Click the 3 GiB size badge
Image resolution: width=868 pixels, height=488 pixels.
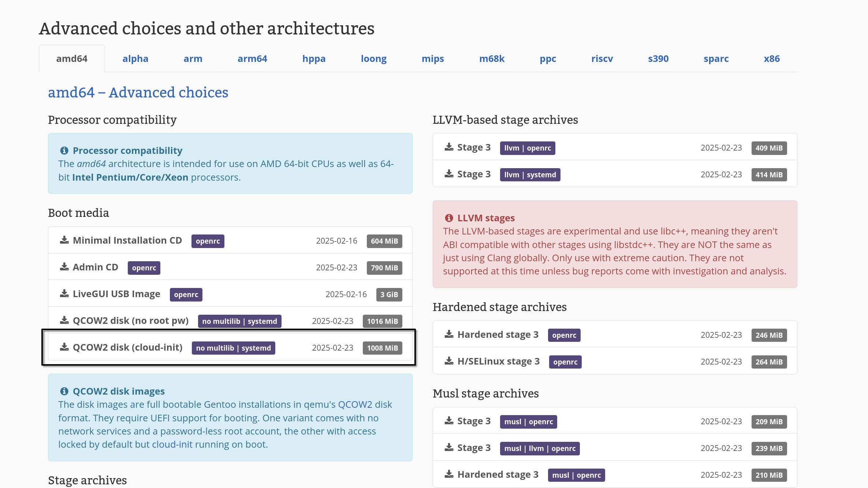389,295
